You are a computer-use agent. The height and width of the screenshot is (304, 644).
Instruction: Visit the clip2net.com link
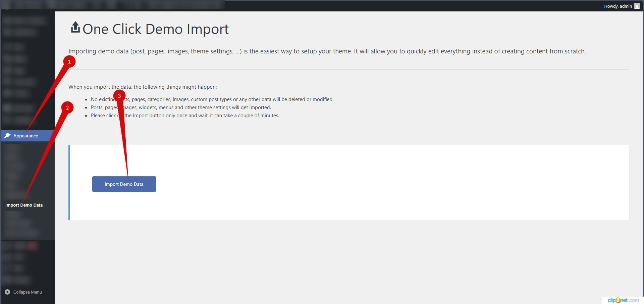pos(623,300)
